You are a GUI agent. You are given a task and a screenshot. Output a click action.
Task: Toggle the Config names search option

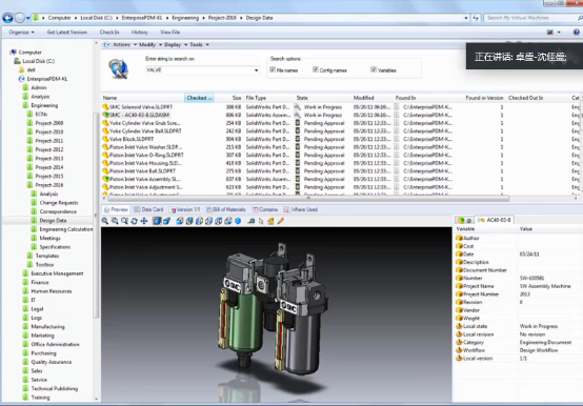(315, 70)
